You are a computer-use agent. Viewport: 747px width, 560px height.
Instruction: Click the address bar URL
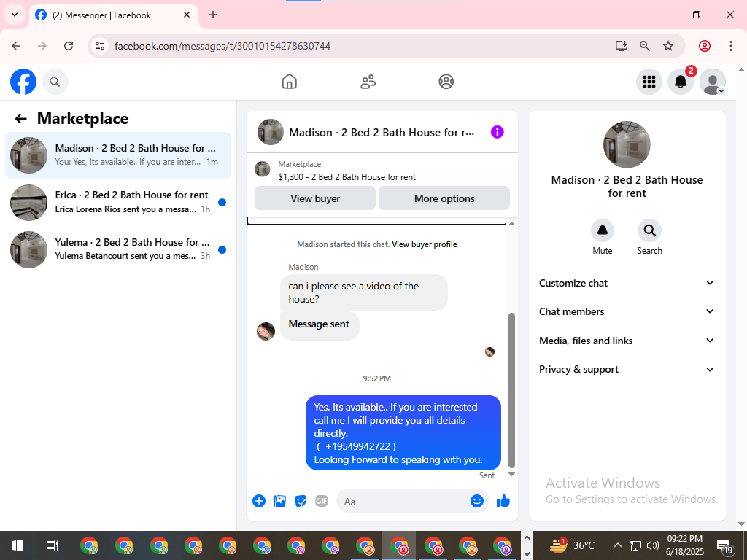[222, 46]
